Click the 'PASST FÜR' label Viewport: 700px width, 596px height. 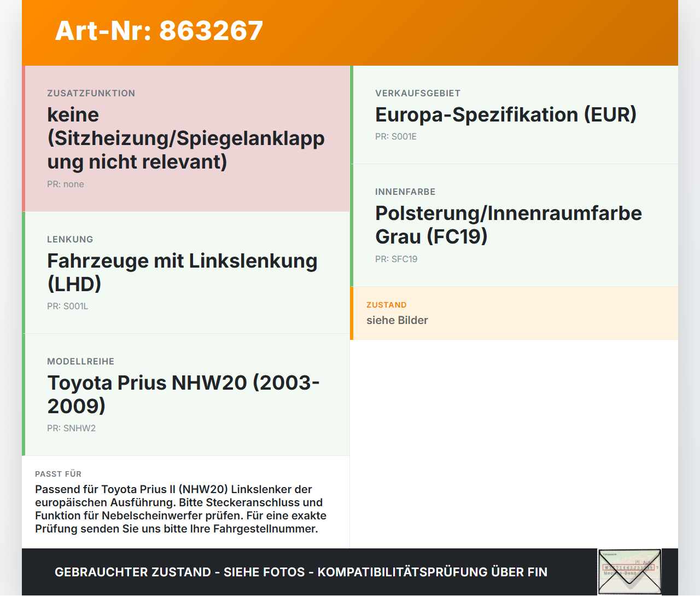coord(59,474)
